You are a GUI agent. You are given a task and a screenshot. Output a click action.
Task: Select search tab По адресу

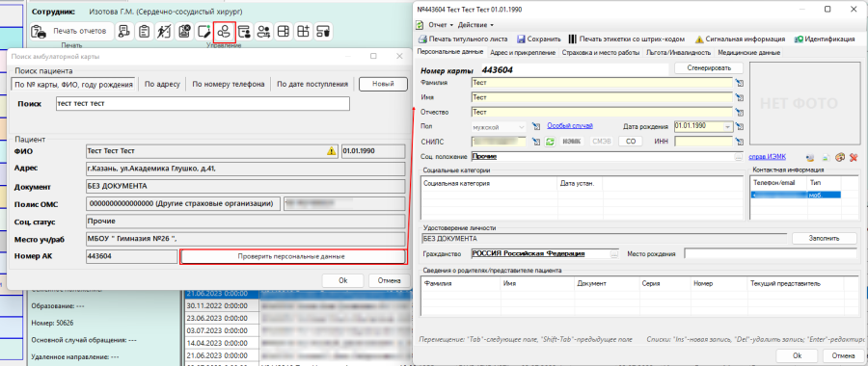(x=162, y=84)
